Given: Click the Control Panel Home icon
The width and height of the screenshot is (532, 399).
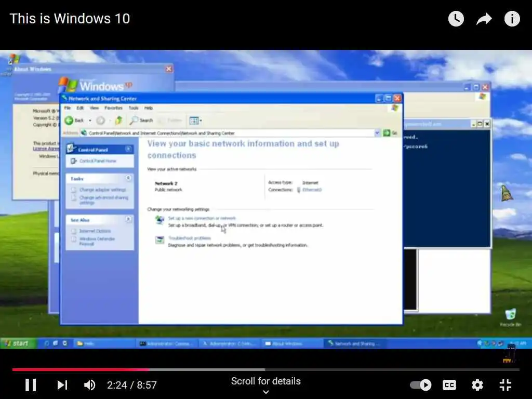Looking at the screenshot, I should pyautogui.click(x=74, y=161).
